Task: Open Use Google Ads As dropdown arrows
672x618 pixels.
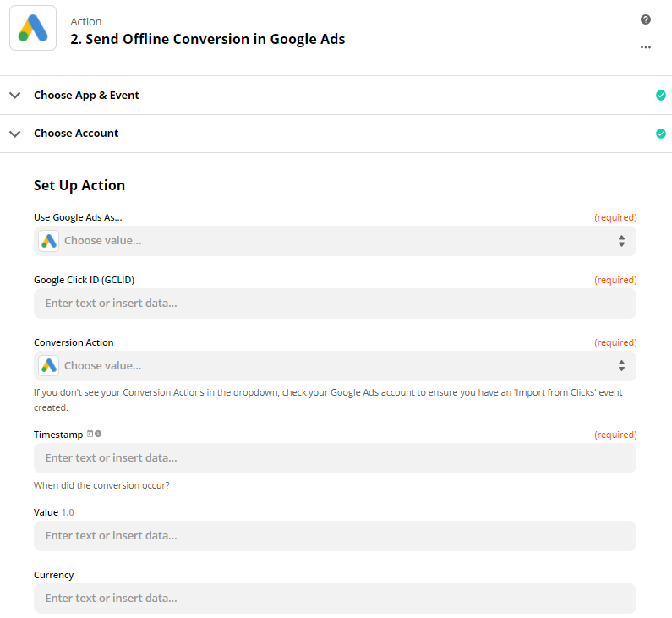Action: [x=621, y=241]
